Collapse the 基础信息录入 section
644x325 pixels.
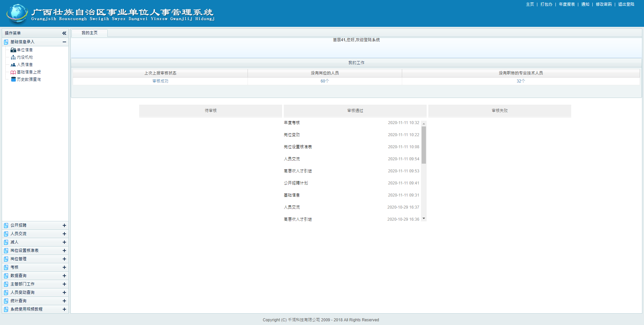(64, 42)
